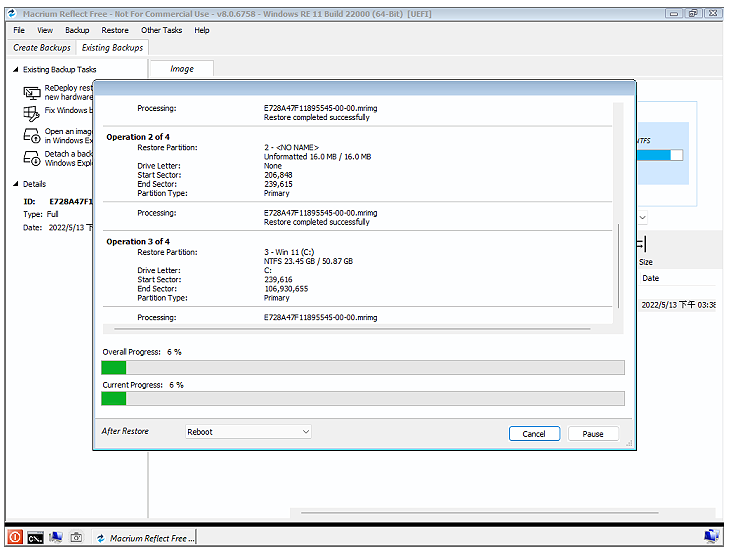Switch to the Existing Backups tab
Image resolution: width=729 pixels, height=550 pixels.
click(x=113, y=47)
